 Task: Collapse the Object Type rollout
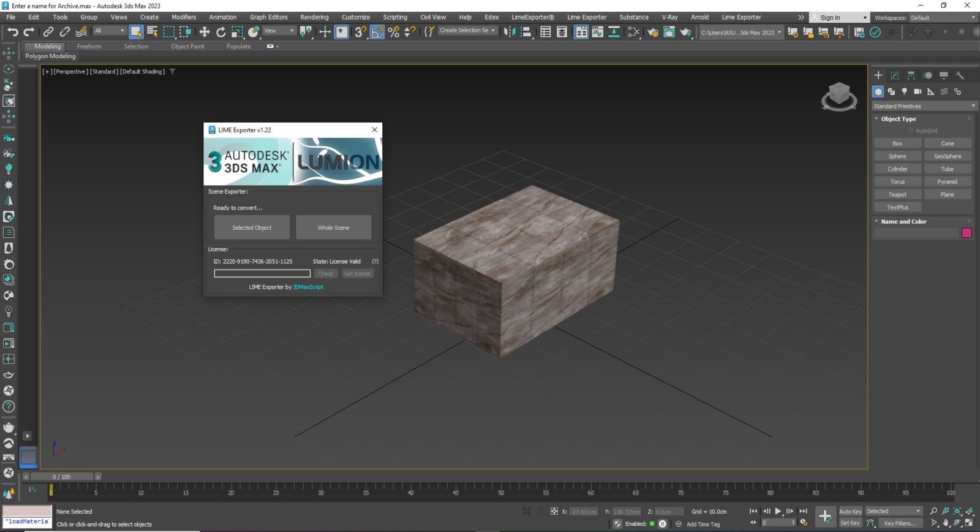click(898, 119)
